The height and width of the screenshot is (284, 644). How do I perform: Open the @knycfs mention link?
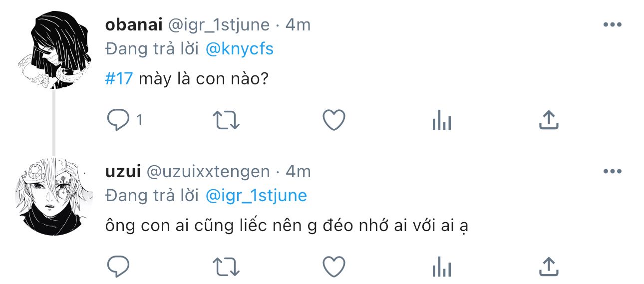click(x=240, y=49)
